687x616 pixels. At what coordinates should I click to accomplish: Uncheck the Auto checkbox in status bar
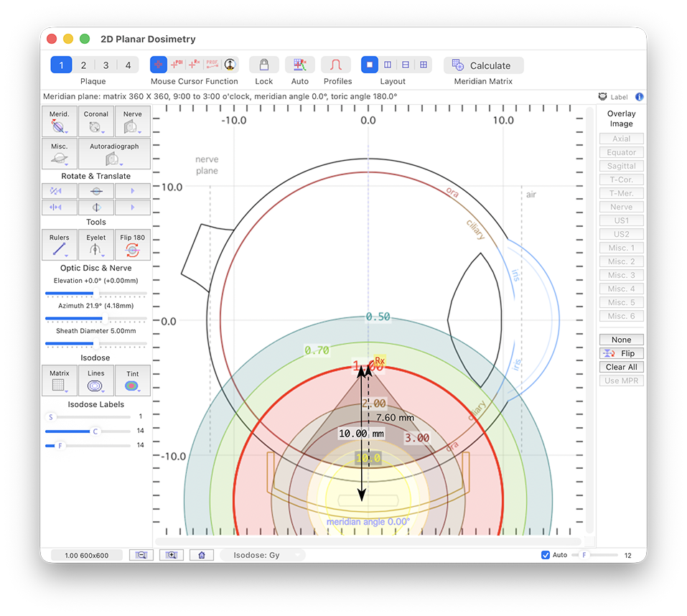546,555
